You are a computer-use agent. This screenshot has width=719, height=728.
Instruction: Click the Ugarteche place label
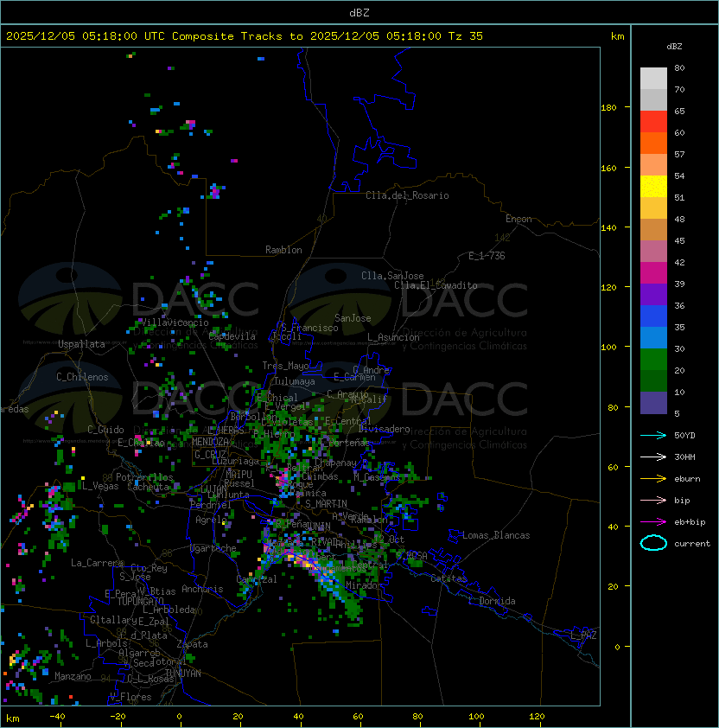click(213, 549)
